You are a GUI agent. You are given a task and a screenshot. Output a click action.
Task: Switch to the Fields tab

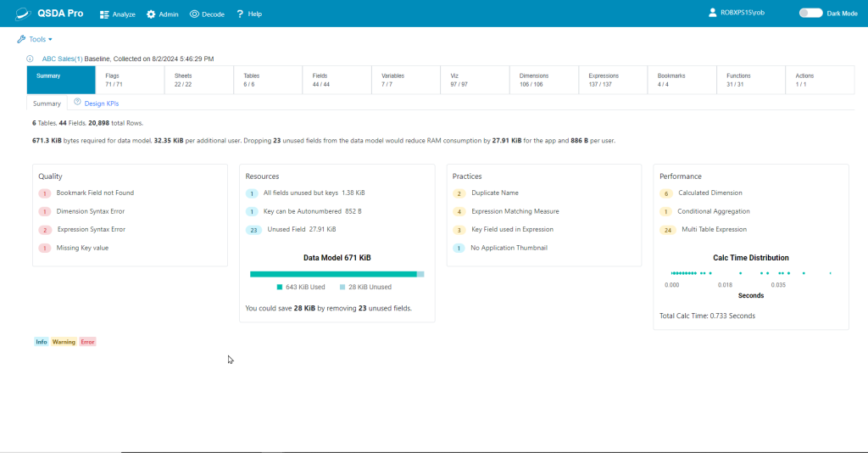(x=337, y=80)
